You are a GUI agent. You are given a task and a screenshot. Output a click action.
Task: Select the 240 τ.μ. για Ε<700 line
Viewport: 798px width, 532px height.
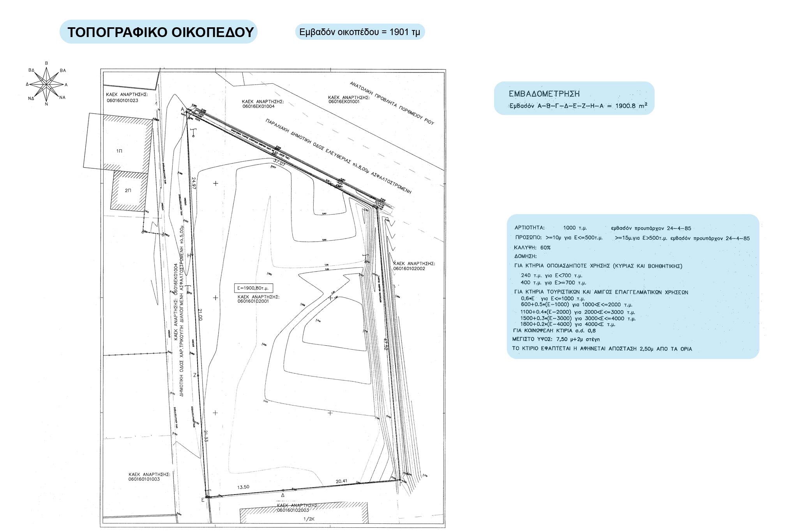552,275
